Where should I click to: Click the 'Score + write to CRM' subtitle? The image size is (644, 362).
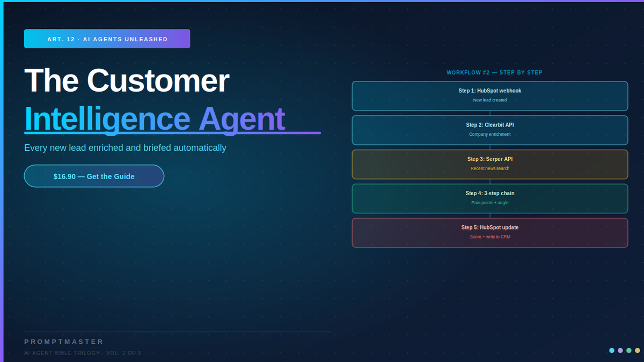click(x=490, y=237)
